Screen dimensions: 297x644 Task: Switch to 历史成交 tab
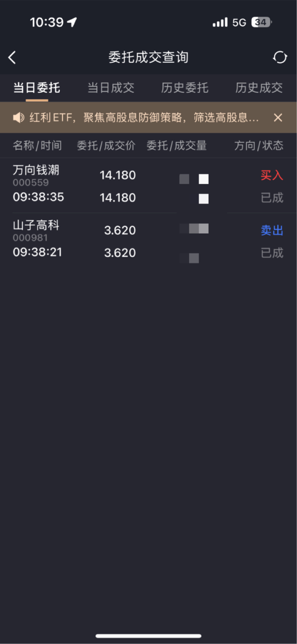tap(259, 88)
